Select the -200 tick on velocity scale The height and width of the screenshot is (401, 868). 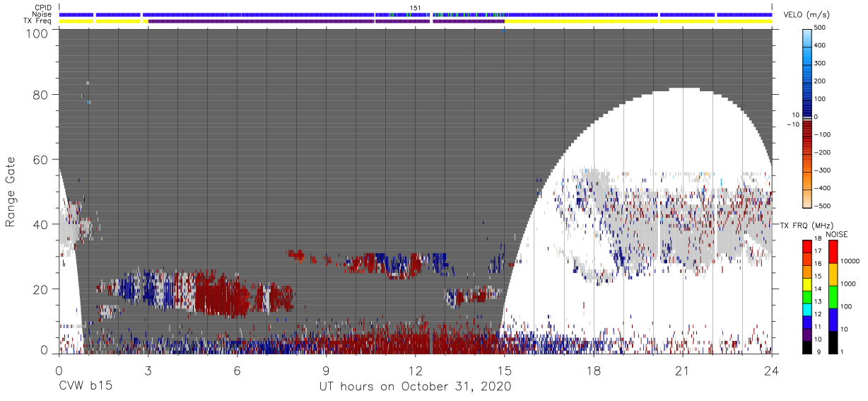click(823, 152)
